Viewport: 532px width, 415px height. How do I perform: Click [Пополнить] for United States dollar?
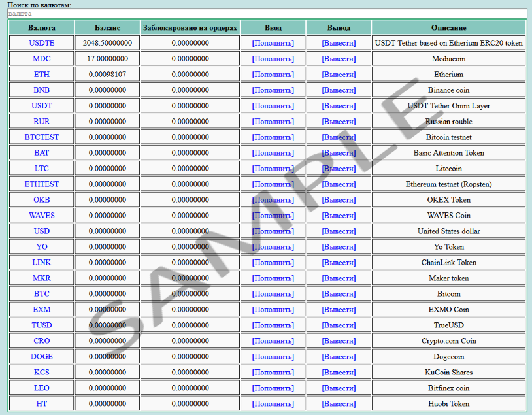point(273,231)
